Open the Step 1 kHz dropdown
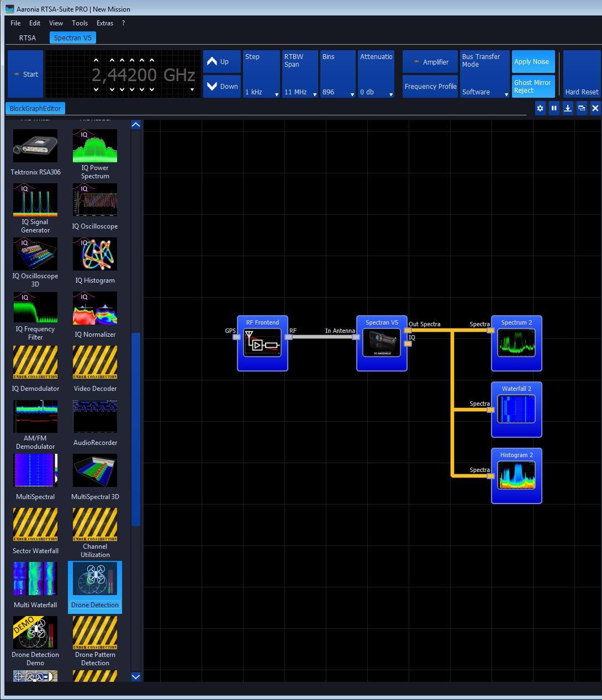Image resolution: width=602 pixels, height=700 pixels. coord(261,74)
